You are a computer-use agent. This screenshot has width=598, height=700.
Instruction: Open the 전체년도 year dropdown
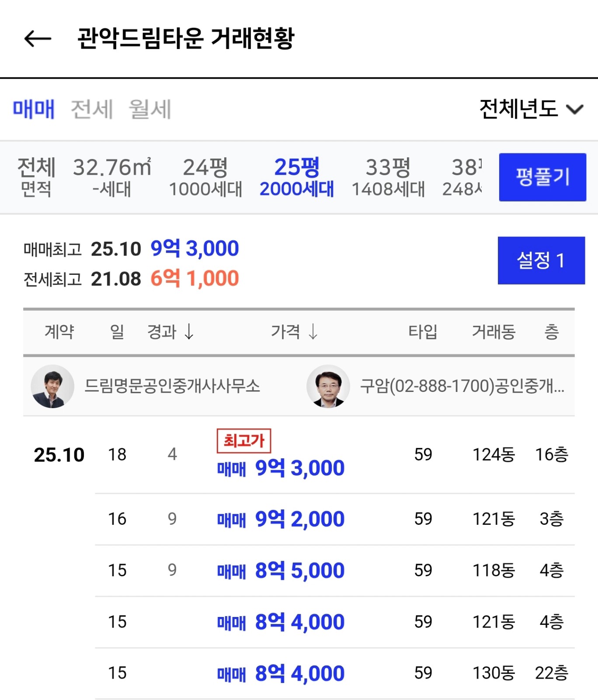point(531,109)
